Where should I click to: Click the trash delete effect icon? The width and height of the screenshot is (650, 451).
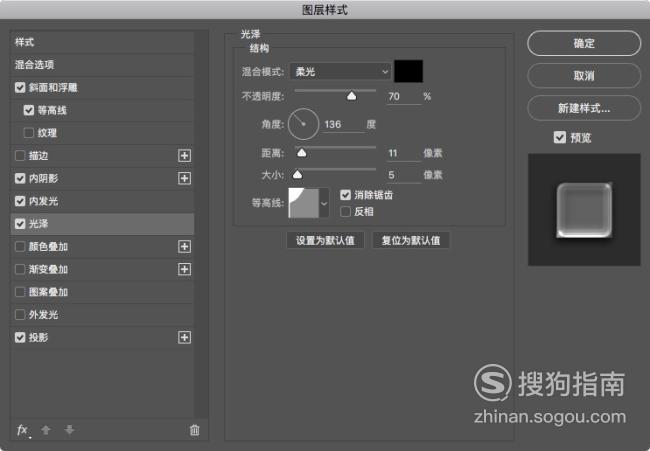[x=194, y=430]
